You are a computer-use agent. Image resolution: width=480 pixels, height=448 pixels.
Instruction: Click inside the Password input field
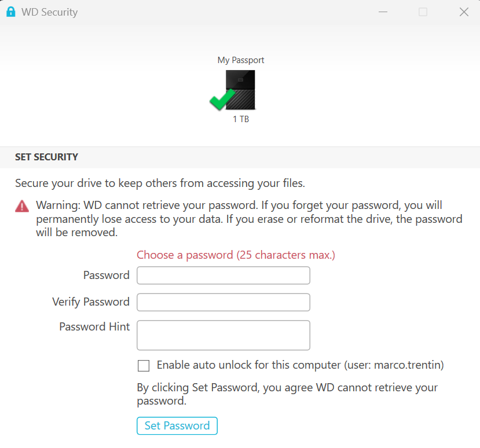point(223,275)
